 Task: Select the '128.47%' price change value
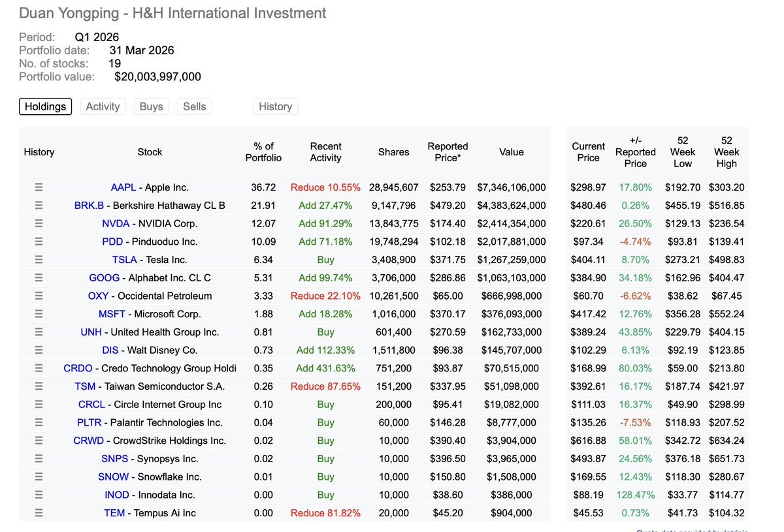click(x=635, y=495)
